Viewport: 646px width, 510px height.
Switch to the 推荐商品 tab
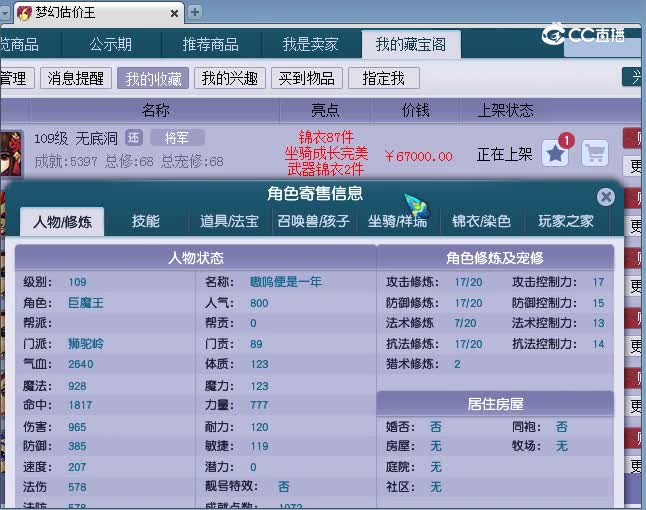[x=211, y=44]
